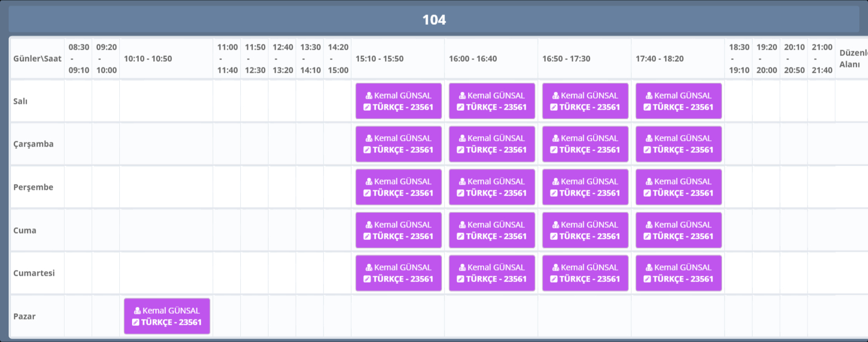Click edit icon in Pazar 10:10 lesson
This screenshot has width=868, height=342.
135,322
